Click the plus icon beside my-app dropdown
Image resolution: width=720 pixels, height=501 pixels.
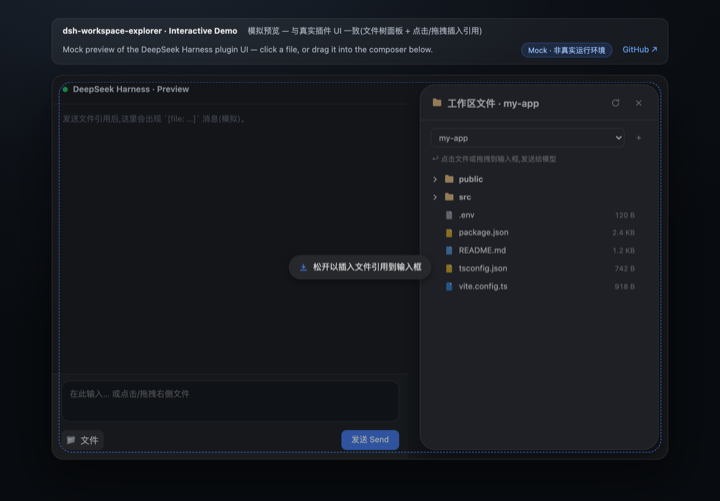pos(638,138)
